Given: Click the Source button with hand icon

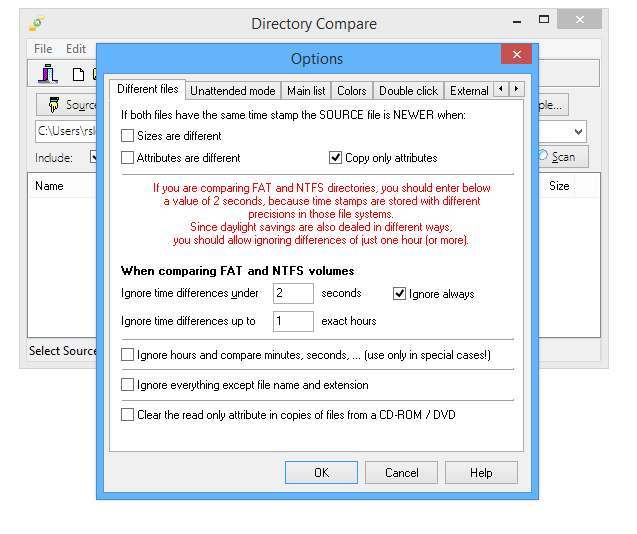Looking at the screenshot, I should click(67, 105).
